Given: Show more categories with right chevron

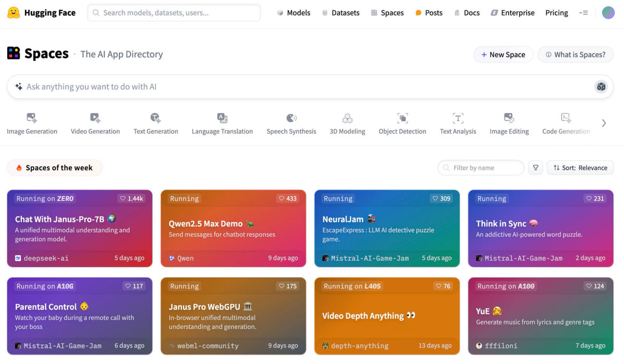Looking at the screenshot, I should tap(604, 123).
